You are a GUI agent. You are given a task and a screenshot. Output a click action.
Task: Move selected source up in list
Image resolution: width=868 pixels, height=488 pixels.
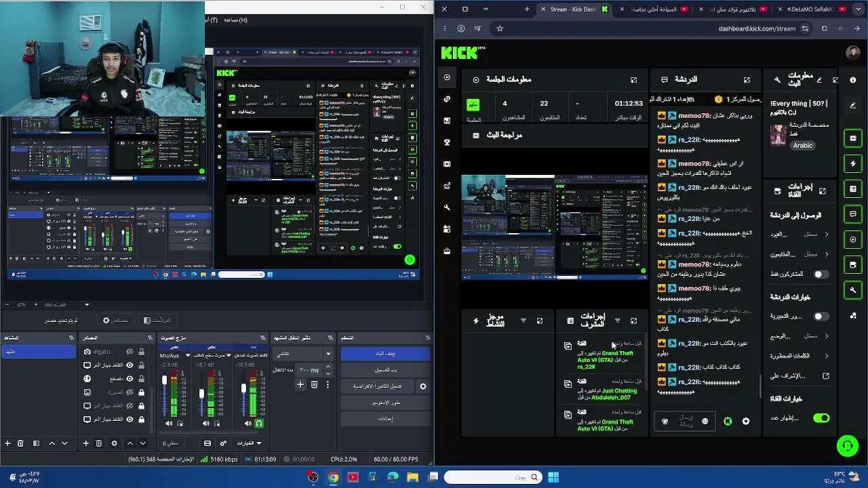click(130, 443)
